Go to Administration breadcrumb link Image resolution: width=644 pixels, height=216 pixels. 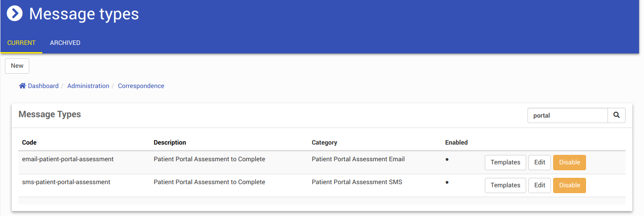88,86
